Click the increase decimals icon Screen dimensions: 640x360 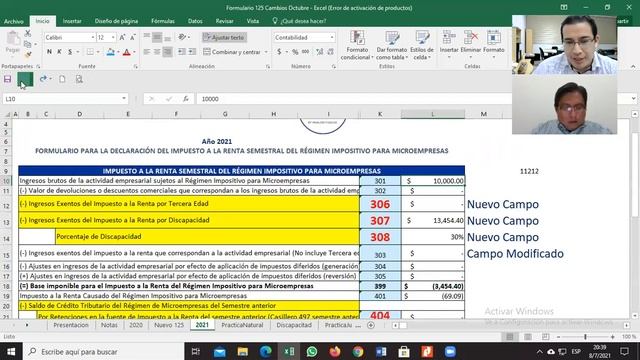coord(320,52)
